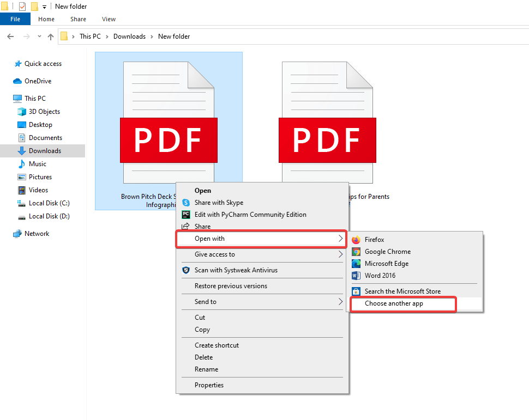Viewport: 529px width, 420px height.
Task: Select the second PDF file thumbnail
Action: [327, 125]
